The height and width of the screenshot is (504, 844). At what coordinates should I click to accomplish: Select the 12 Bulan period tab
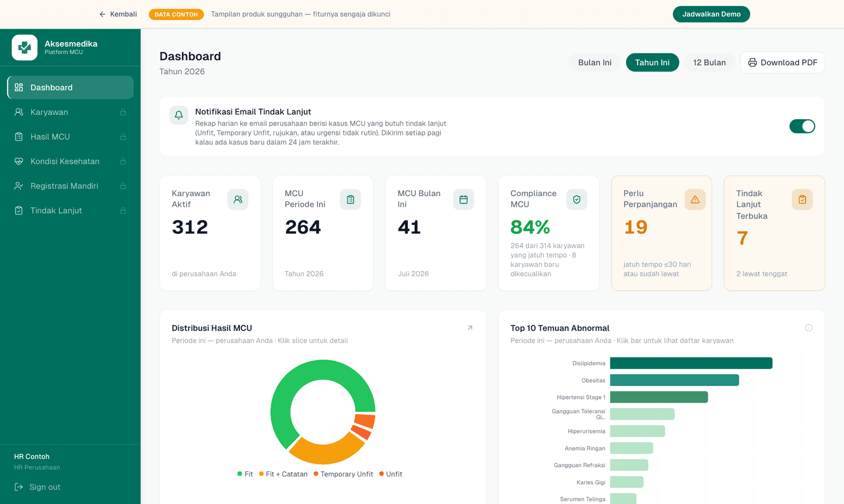pyautogui.click(x=709, y=62)
